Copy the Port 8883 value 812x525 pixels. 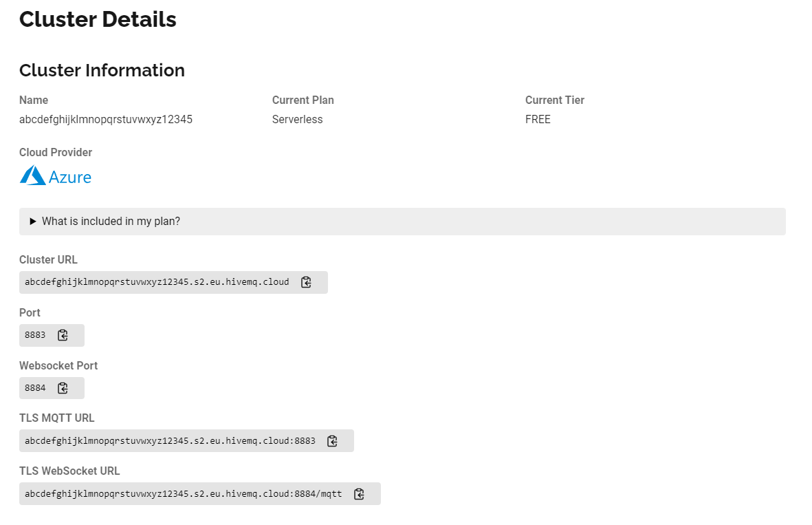pos(63,335)
